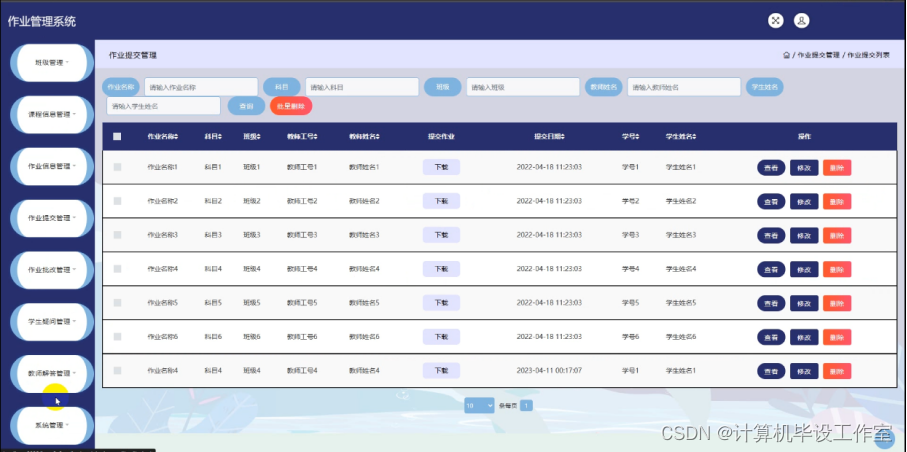
Task: Check the box for row 作业名称5
Action: [x=117, y=303]
